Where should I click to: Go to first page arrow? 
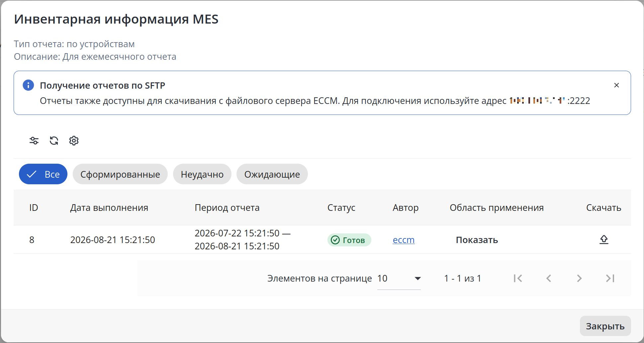pyautogui.click(x=518, y=278)
